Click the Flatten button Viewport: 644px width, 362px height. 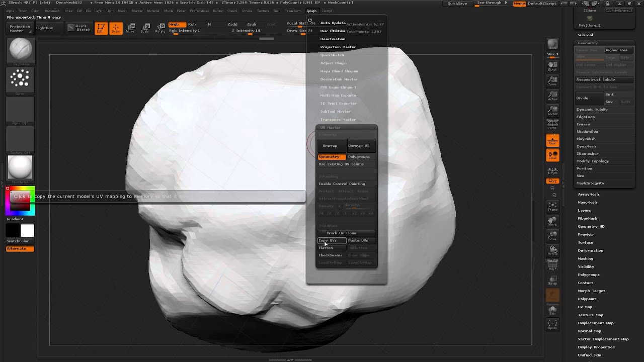pyautogui.click(x=331, y=248)
